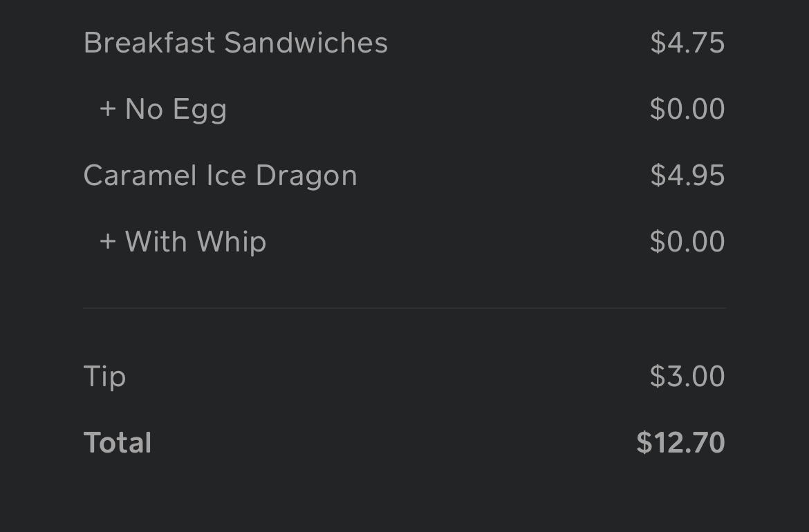Open the Caramel Ice Dragon item
This screenshot has width=809, height=532.
pyautogui.click(x=220, y=175)
